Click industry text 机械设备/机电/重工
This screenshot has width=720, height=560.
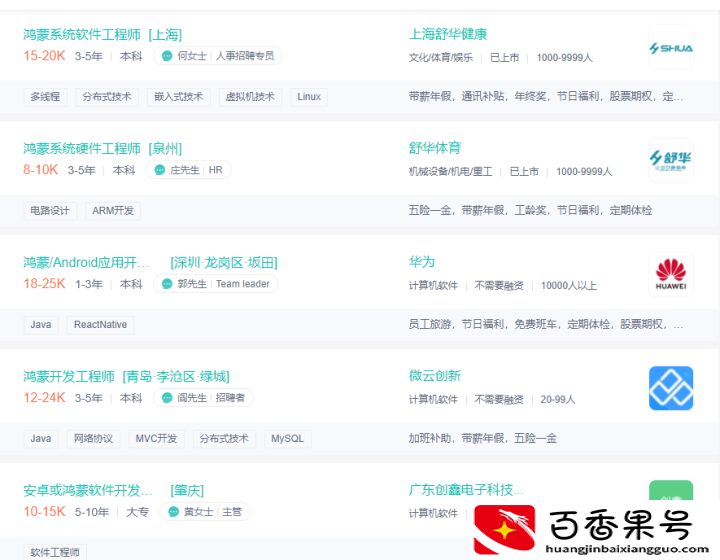450,171
